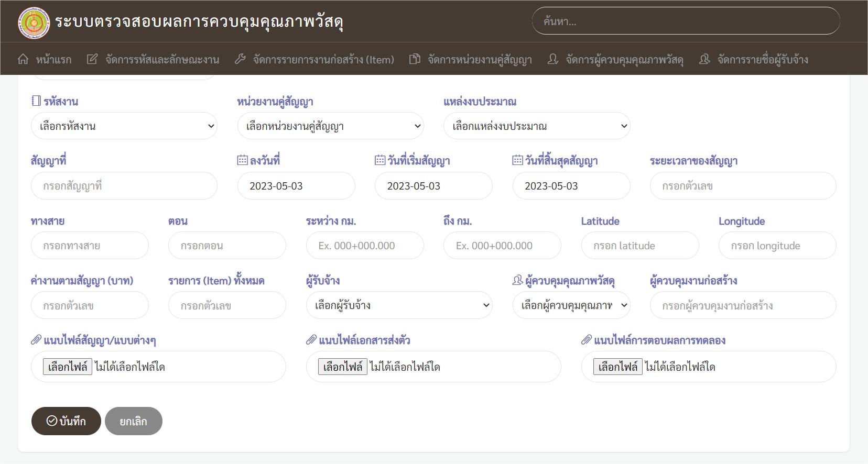This screenshot has width=868, height=464.
Task: Click the documents icon for จัดการหน่วยงานคู่สัญญา
Action: 415,59
